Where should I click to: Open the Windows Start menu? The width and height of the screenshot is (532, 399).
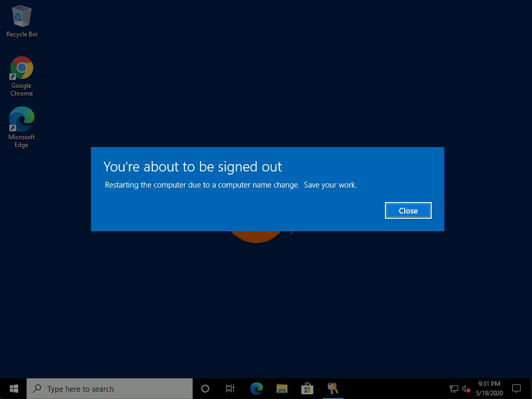[x=14, y=389]
